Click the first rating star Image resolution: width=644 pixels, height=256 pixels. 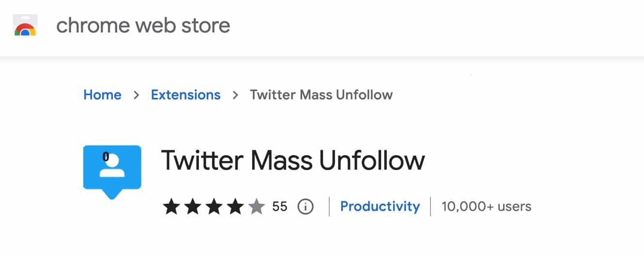coord(171,207)
